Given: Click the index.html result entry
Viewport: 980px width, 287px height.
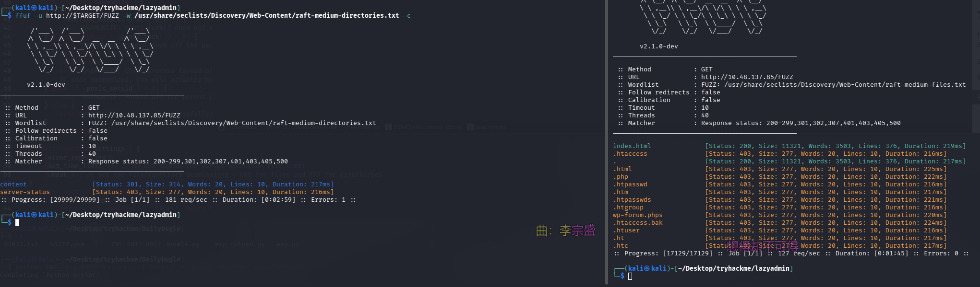Looking at the screenshot, I should click(x=632, y=146).
